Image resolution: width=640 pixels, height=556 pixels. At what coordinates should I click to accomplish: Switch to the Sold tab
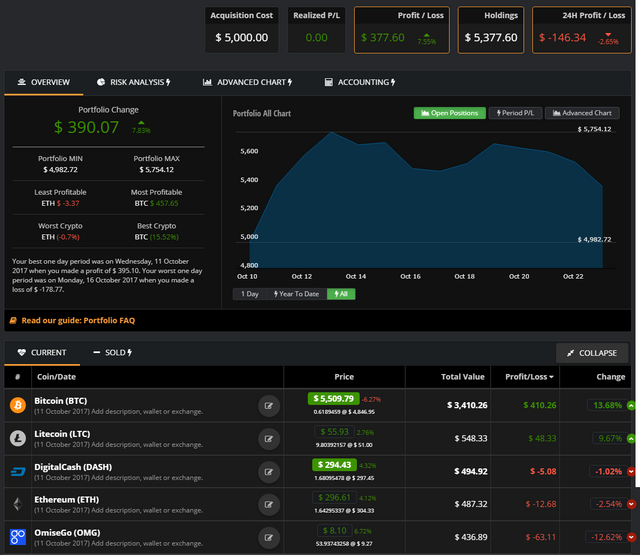112,353
